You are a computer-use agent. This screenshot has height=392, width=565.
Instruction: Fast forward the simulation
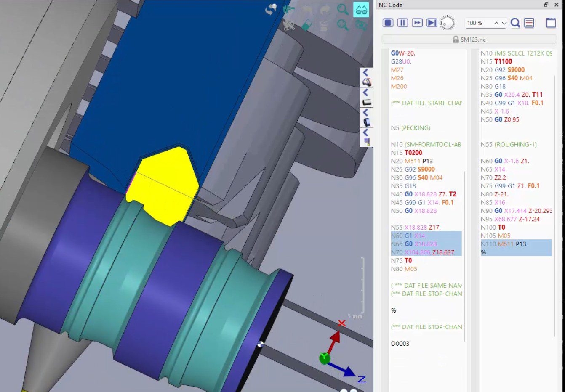[417, 23]
